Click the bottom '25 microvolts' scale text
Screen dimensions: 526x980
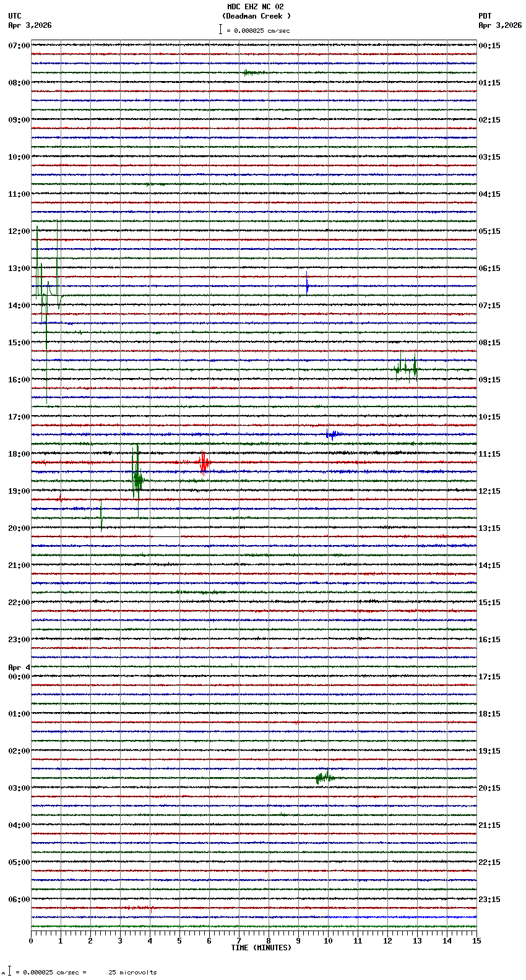coord(132,973)
